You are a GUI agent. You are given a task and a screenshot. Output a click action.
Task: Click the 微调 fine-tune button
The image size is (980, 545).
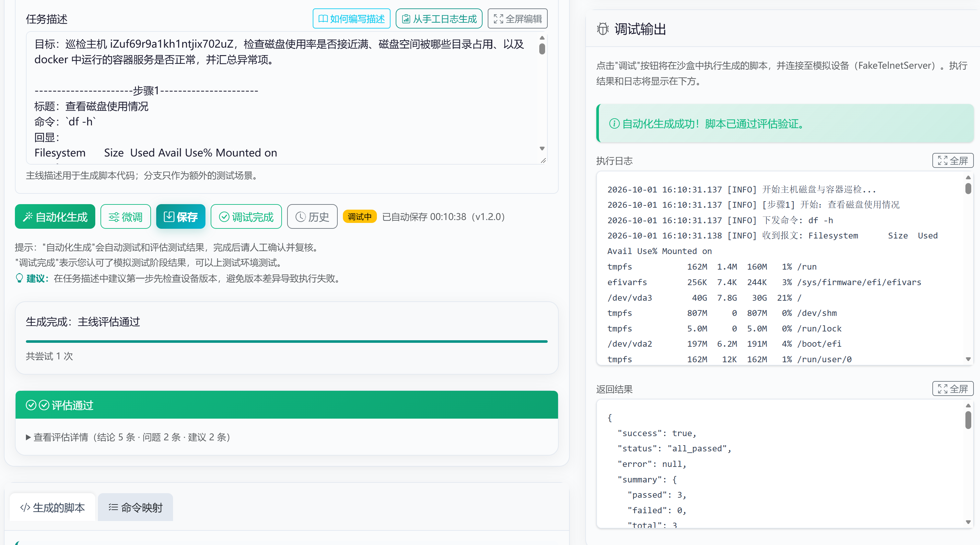click(125, 217)
